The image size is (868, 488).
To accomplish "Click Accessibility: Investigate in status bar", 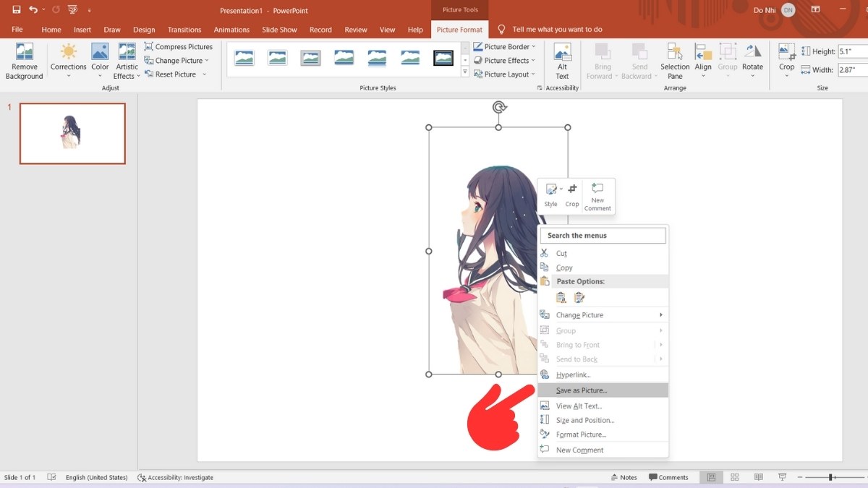I will 176,477.
